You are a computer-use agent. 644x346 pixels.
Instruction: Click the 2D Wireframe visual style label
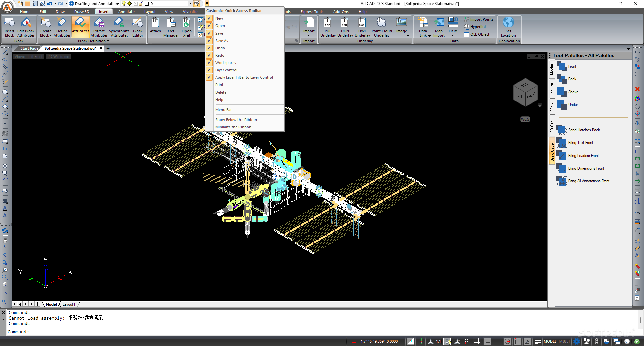click(58, 57)
